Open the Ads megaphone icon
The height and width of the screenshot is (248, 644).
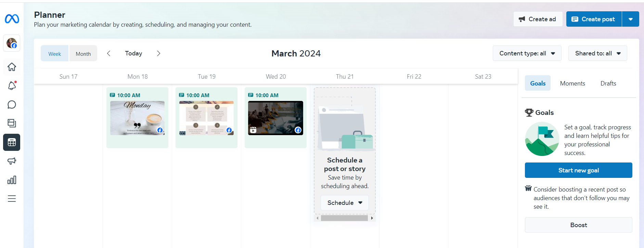pyautogui.click(x=12, y=161)
